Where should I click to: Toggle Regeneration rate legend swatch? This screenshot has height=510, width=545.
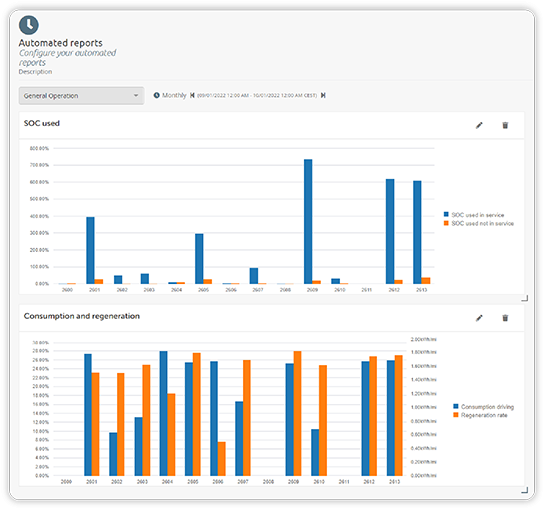coord(456,415)
